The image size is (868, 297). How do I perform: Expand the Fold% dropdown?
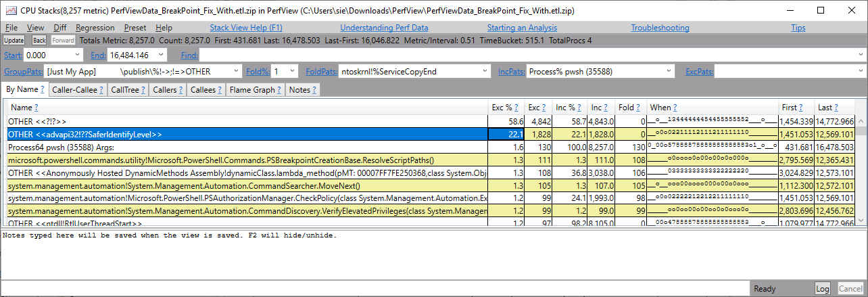(x=293, y=71)
